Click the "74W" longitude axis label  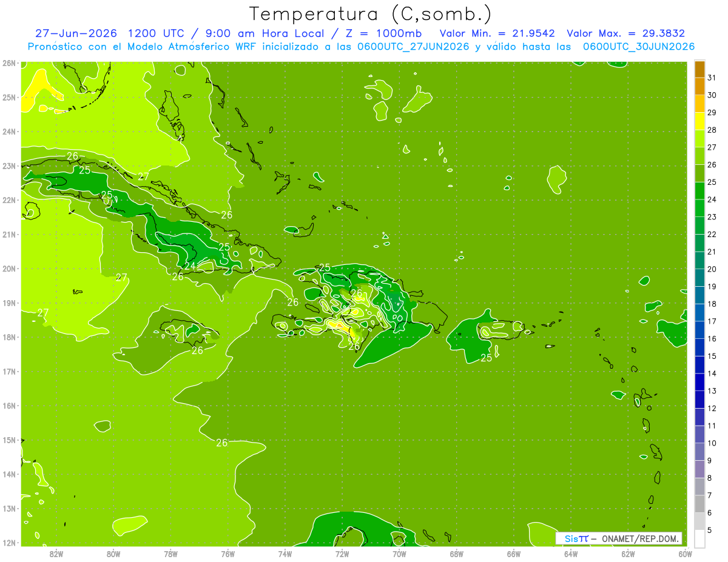(x=285, y=554)
